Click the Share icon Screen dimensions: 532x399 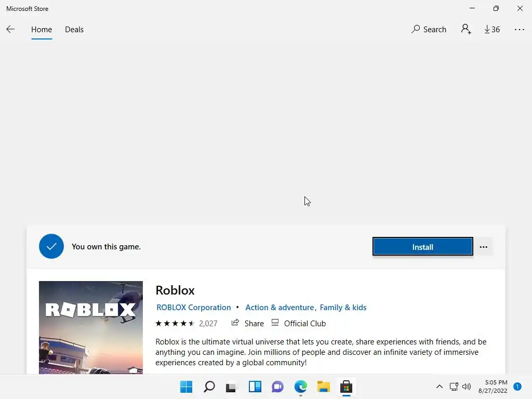[x=235, y=323]
